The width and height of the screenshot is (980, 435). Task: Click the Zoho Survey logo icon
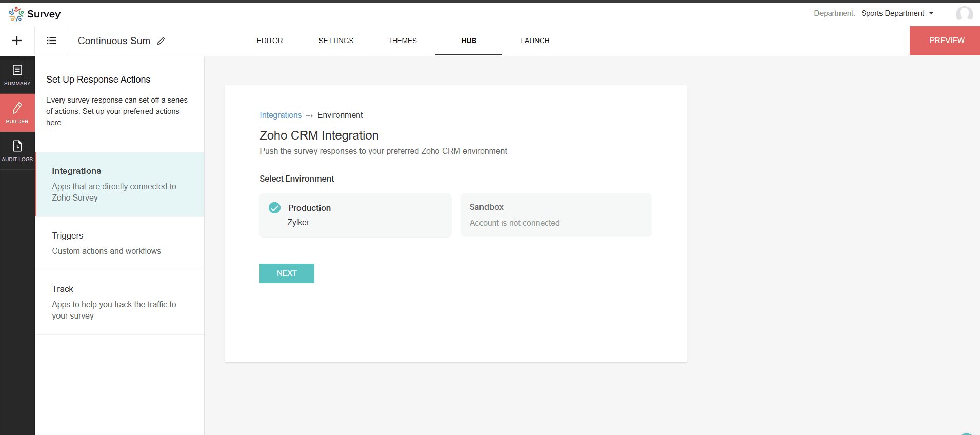pyautogui.click(x=16, y=14)
